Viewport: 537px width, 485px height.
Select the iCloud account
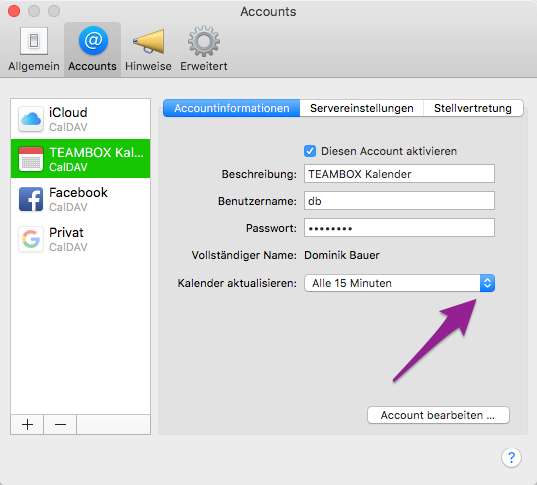[x=80, y=119]
